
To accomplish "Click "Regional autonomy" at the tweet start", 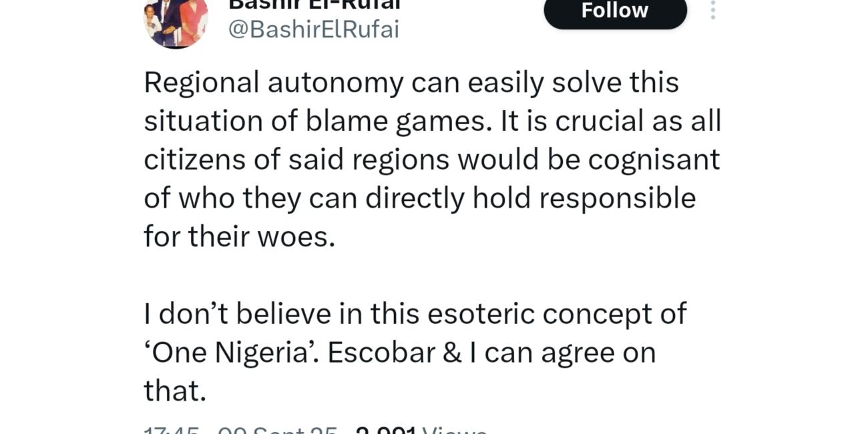I will click(x=274, y=83).
